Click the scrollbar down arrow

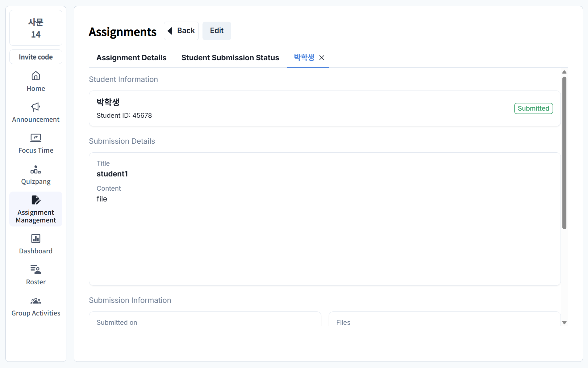[564, 322]
